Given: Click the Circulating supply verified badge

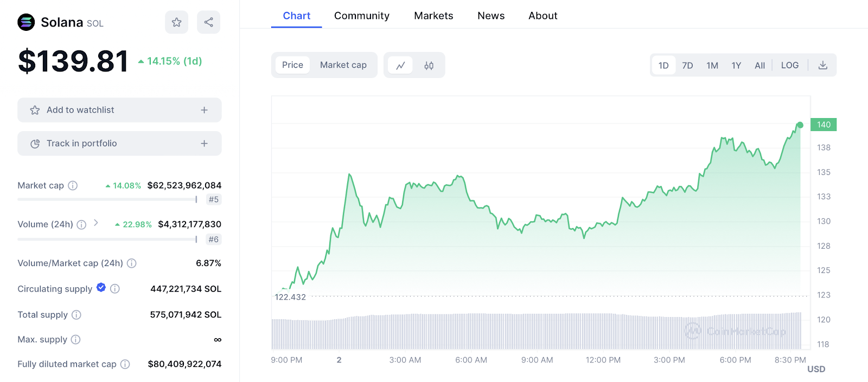Looking at the screenshot, I should tap(101, 288).
